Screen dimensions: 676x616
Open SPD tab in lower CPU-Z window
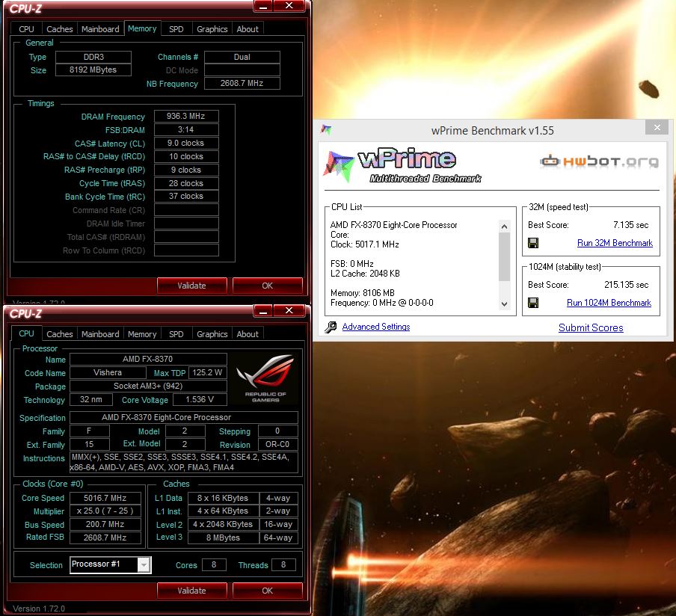(x=176, y=334)
